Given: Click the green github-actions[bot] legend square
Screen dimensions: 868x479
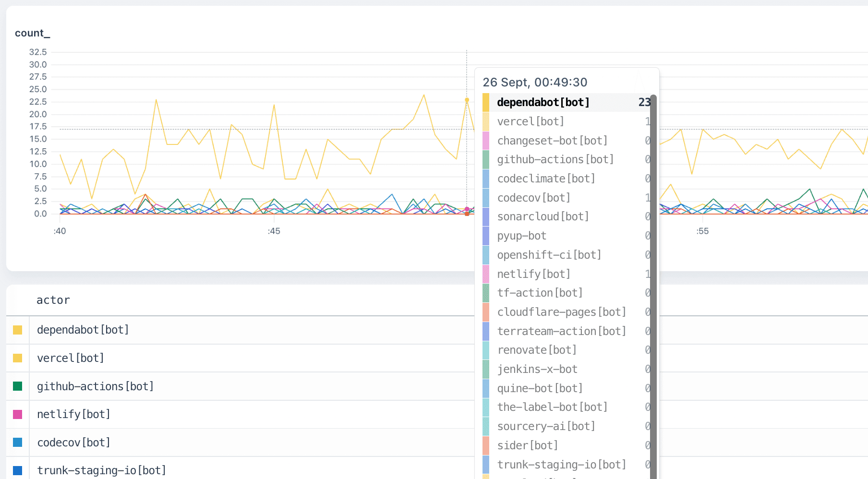Looking at the screenshot, I should [x=486, y=159].
